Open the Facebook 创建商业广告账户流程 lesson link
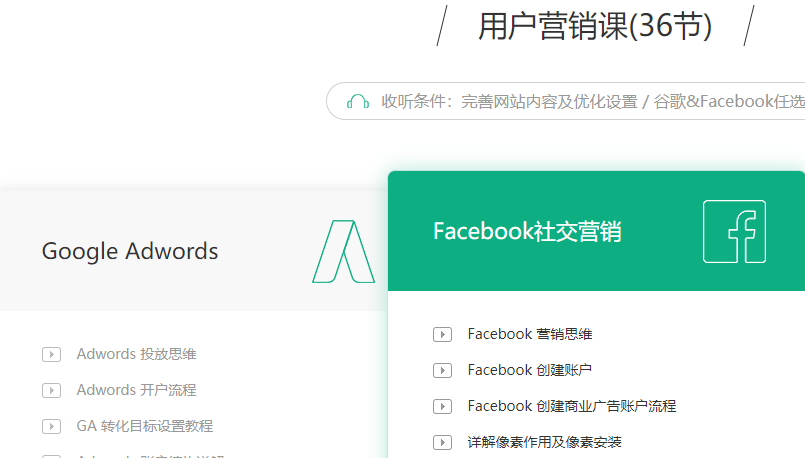The image size is (805, 458). [572, 406]
